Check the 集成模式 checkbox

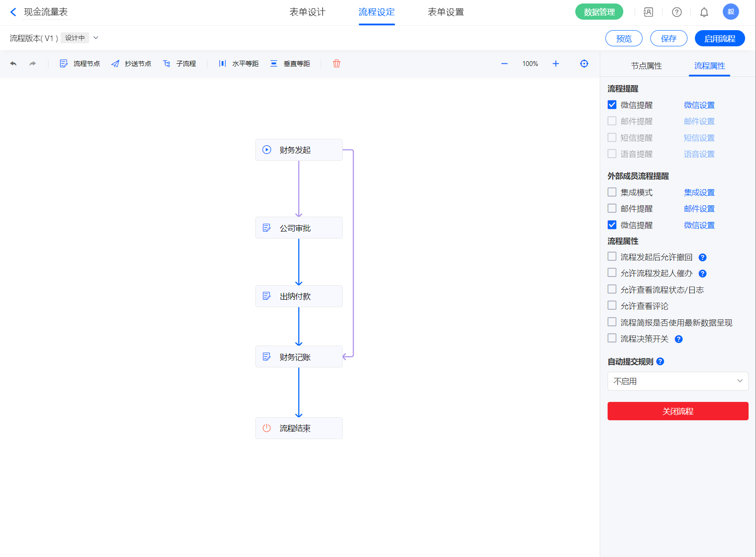click(x=612, y=192)
